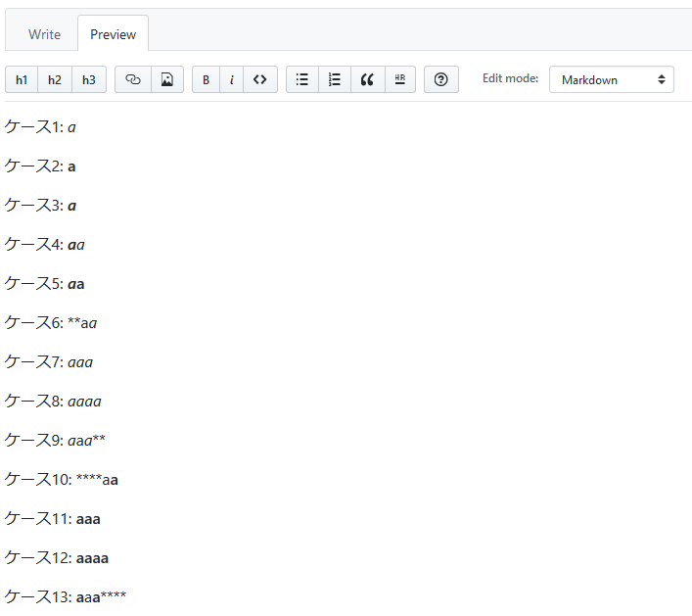Insert code with angle brackets icon
692x616 pixels.
pos(260,79)
